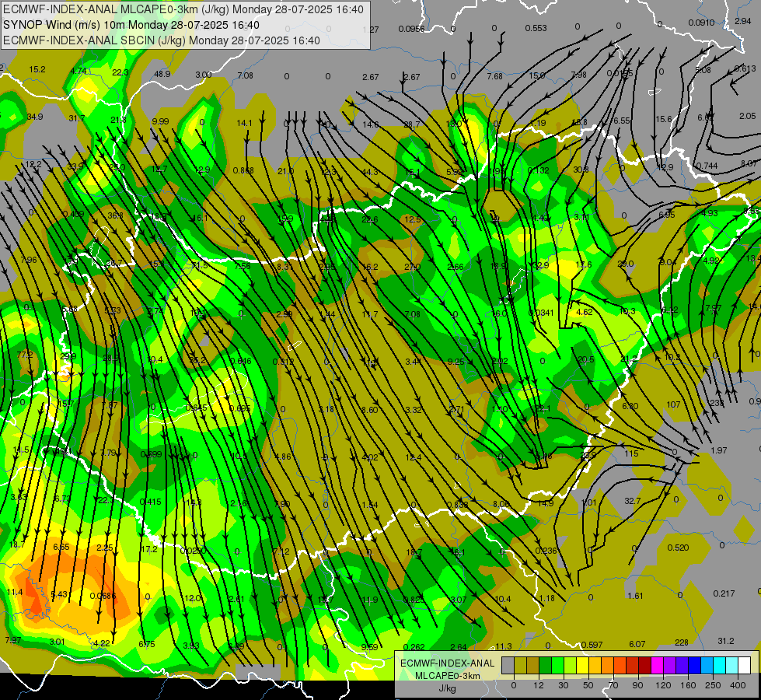Click the bright yellow legend swatch
Viewport: 761px width, 700px height.
[x=583, y=665]
